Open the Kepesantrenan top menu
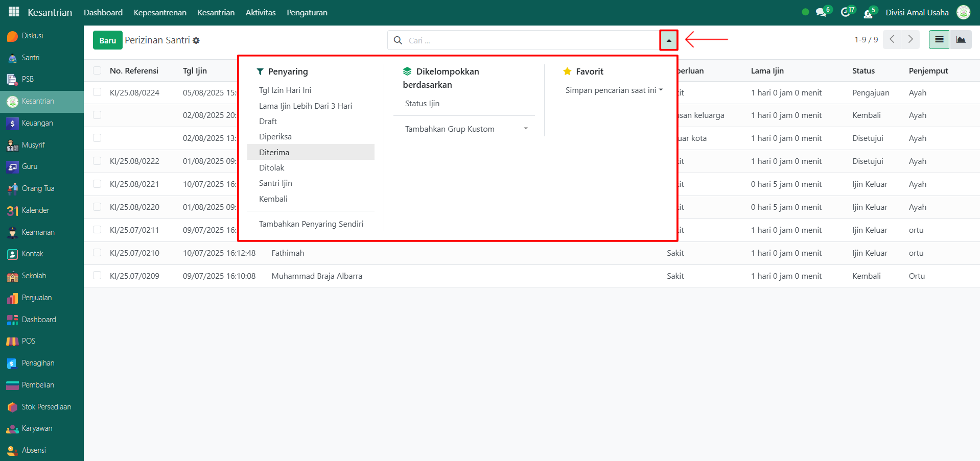Image resolution: width=980 pixels, height=461 pixels. pos(160,12)
